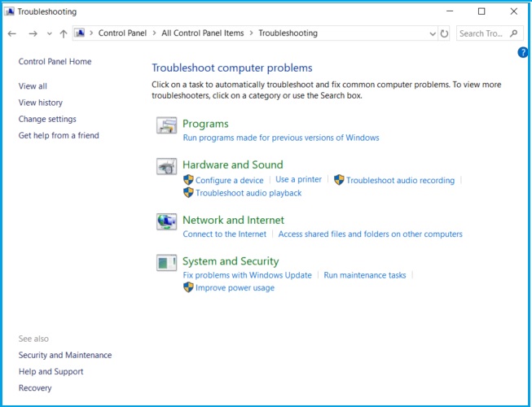Open the Hardware and Sound heading
The height and width of the screenshot is (407, 532).
[233, 164]
